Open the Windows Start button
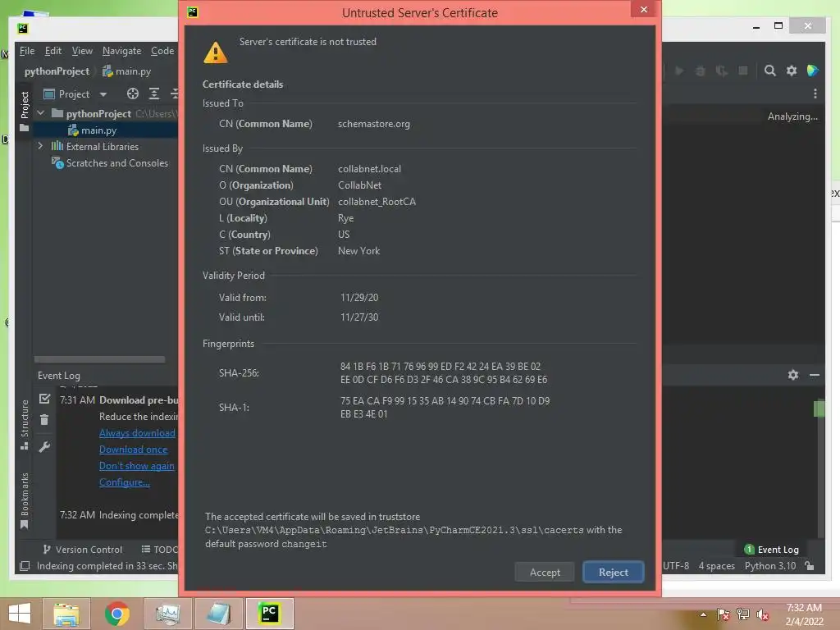 pyautogui.click(x=20, y=614)
